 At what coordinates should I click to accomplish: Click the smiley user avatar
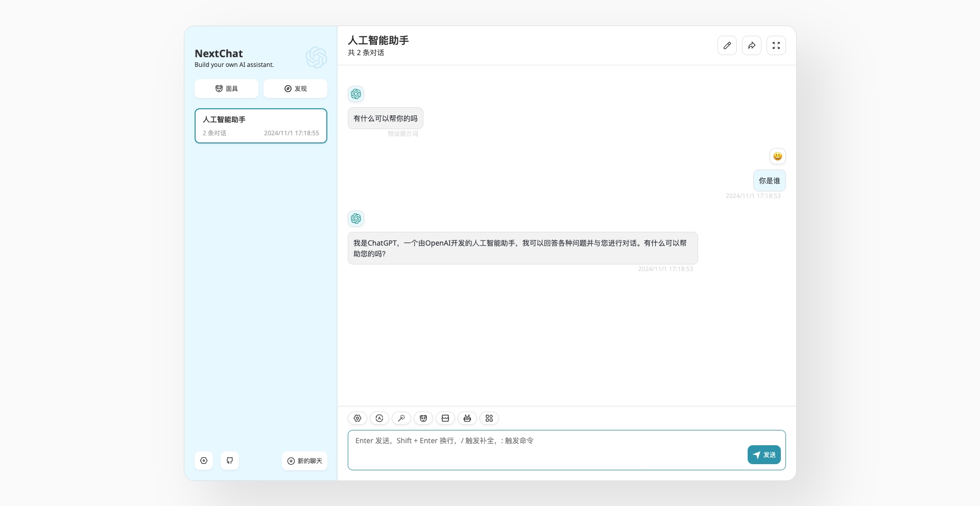click(777, 156)
